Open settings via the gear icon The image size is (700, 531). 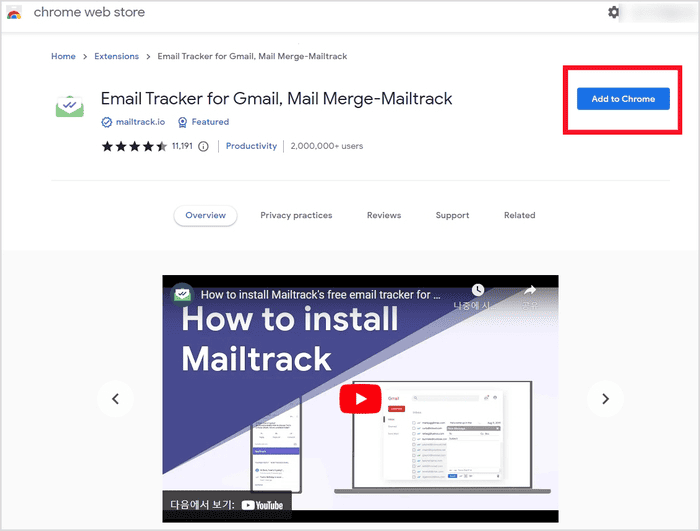[613, 12]
